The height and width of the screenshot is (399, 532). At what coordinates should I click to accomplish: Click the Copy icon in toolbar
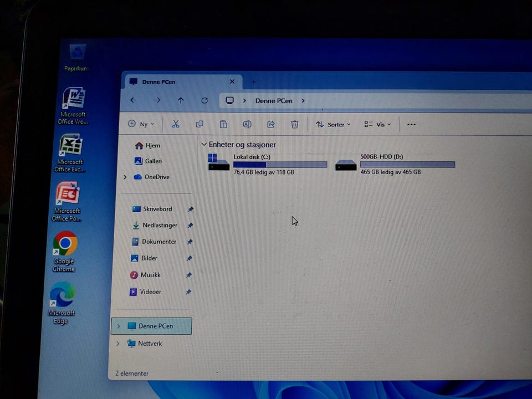click(199, 124)
